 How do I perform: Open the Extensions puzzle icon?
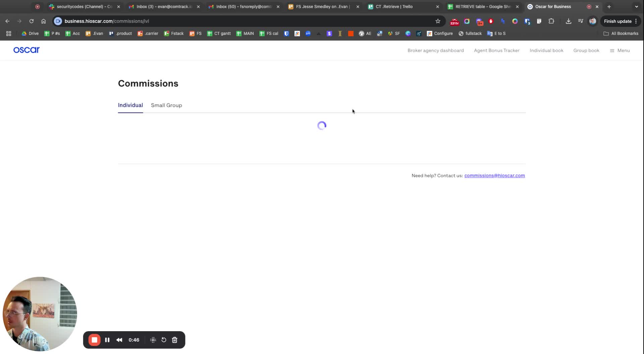pyautogui.click(x=551, y=21)
